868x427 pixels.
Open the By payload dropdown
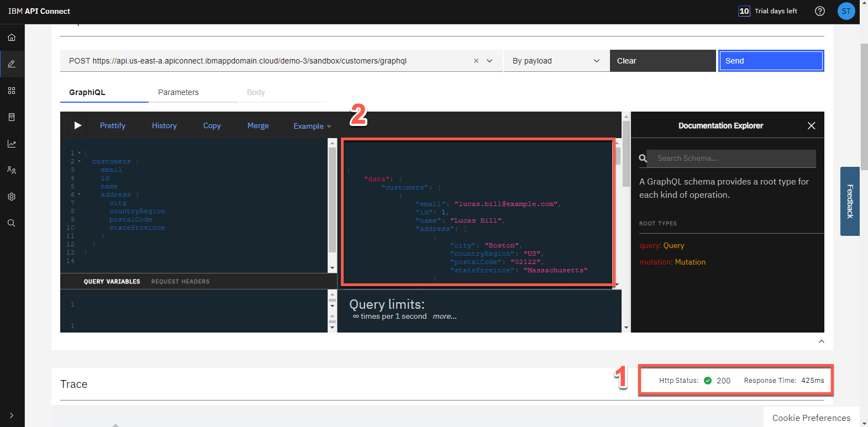point(556,61)
